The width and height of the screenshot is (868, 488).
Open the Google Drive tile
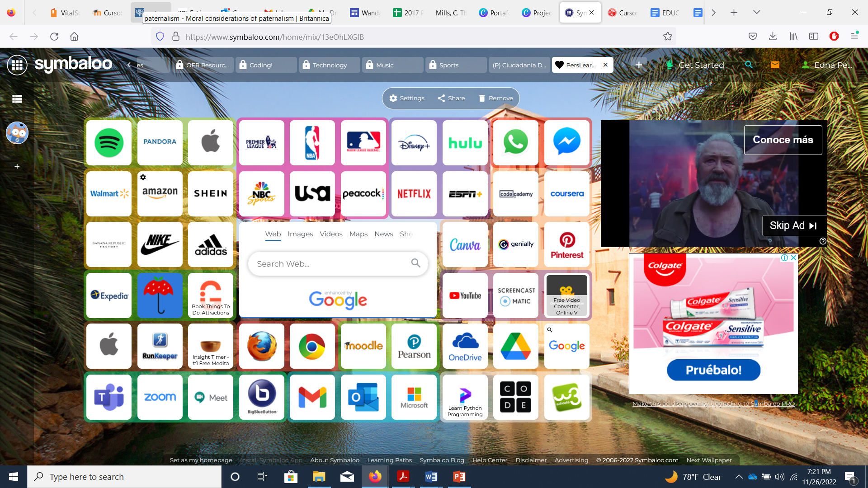516,346
